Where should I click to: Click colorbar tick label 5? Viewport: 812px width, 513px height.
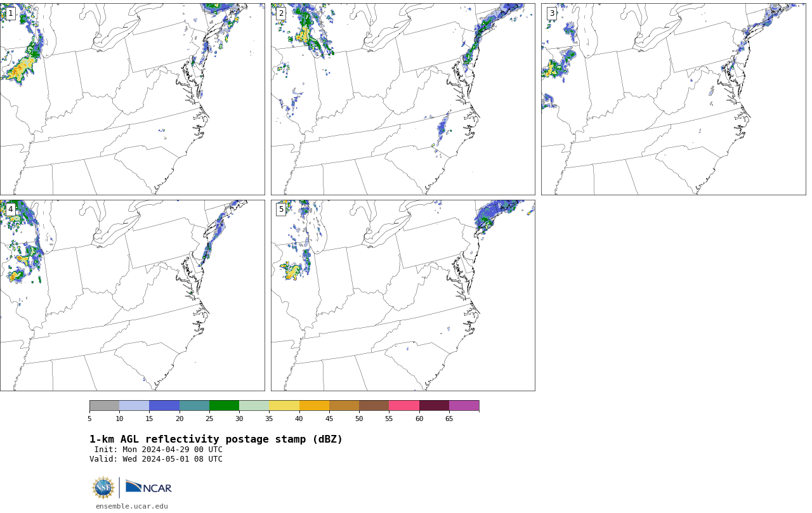point(89,419)
